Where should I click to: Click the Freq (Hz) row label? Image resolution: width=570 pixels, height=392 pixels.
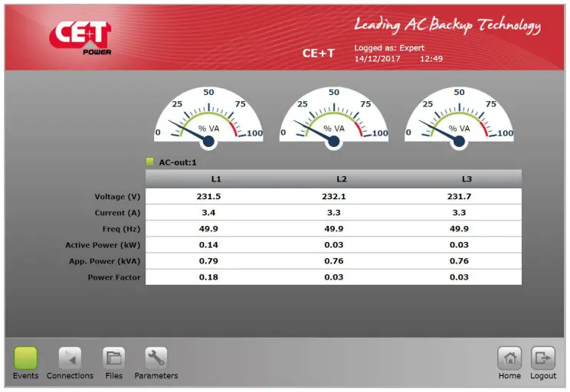pyautogui.click(x=121, y=229)
